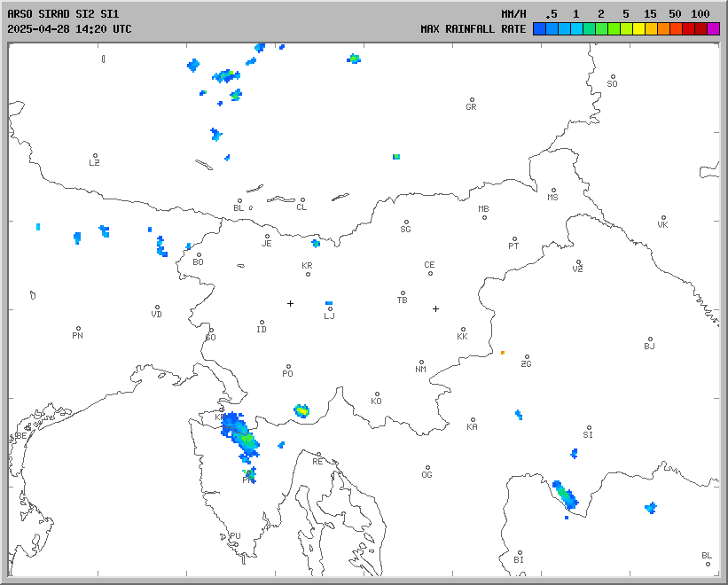The width and height of the screenshot is (728, 585).
Task: Click the small orange rain cell west of ZG
Action: pos(503,353)
